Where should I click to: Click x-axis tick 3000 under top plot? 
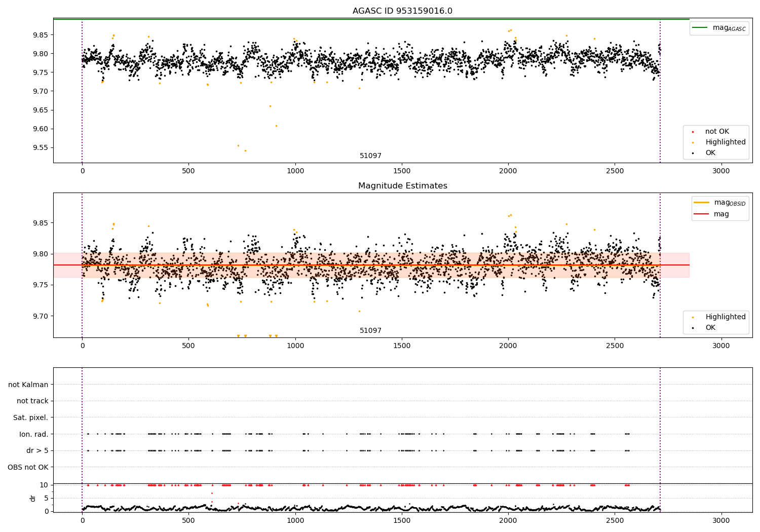721,171
